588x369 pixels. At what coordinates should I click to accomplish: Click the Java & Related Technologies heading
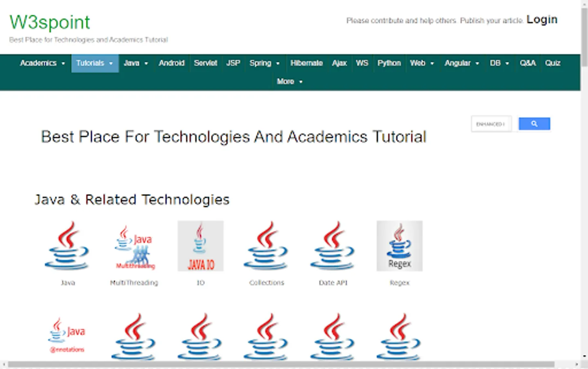tap(132, 200)
